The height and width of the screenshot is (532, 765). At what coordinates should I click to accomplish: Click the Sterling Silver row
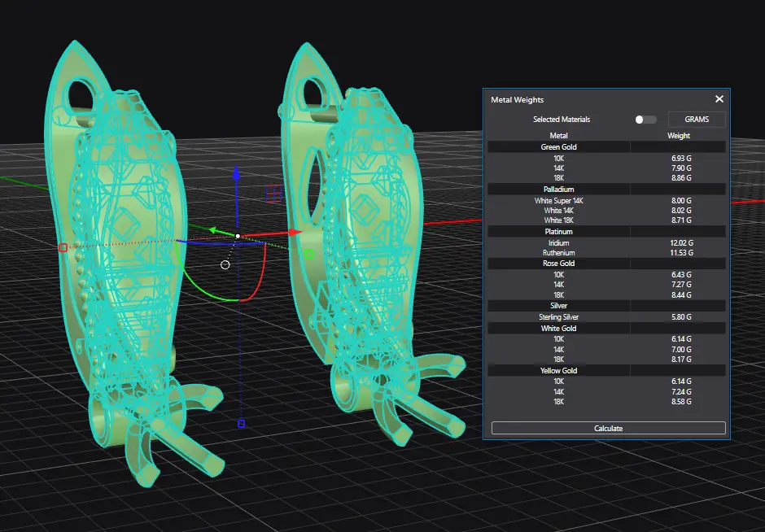tap(606, 317)
